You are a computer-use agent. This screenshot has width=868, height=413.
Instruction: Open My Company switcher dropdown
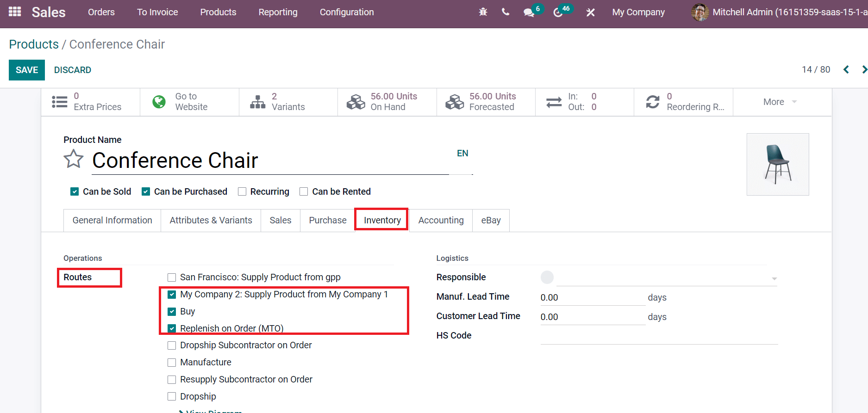(x=638, y=12)
